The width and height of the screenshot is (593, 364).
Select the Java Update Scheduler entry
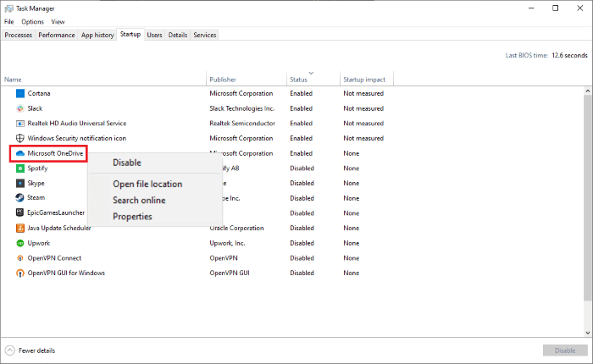coord(59,228)
